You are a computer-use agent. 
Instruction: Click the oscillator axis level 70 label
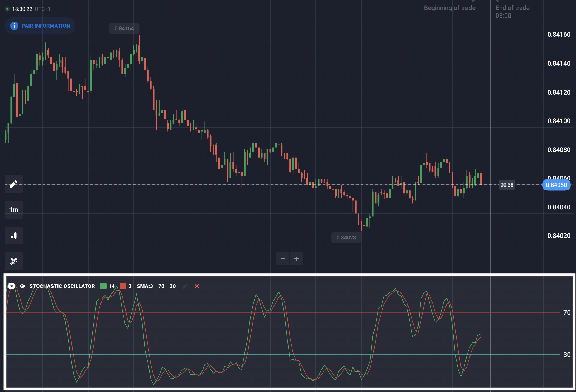coord(567,313)
